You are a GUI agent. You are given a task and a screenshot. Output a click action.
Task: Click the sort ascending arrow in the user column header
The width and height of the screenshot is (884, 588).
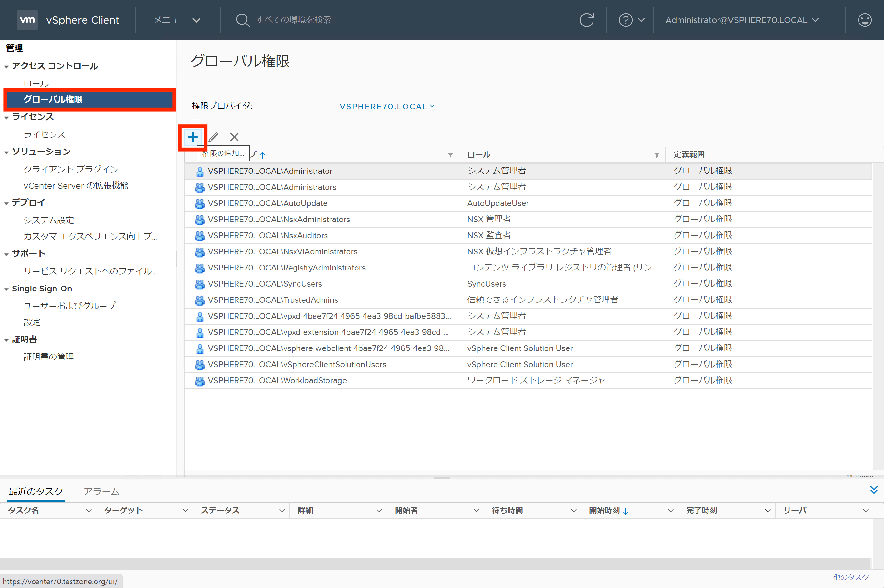pyautogui.click(x=262, y=155)
